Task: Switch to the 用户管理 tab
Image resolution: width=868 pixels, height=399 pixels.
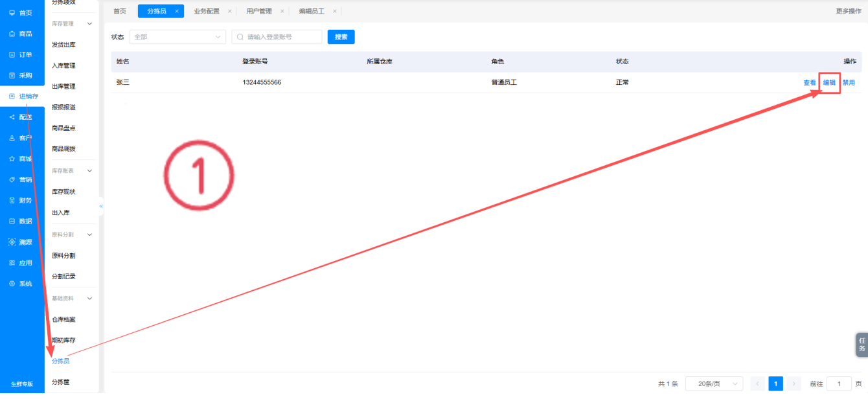Action: click(x=259, y=11)
